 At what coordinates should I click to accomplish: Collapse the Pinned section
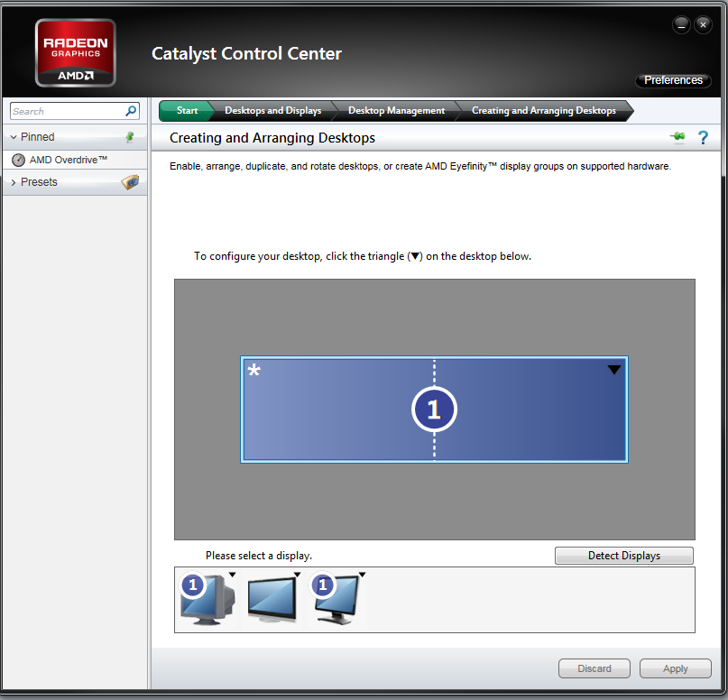pyautogui.click(x=14, y=137)
